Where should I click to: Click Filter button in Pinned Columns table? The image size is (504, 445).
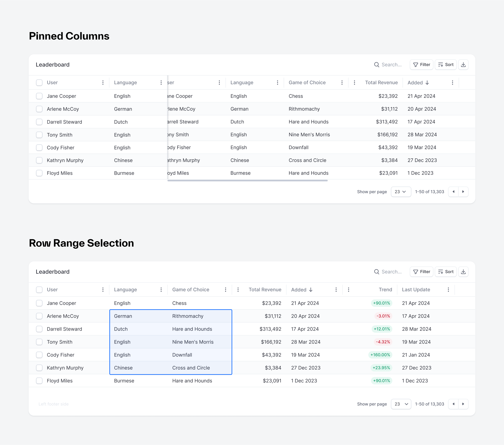421,65
